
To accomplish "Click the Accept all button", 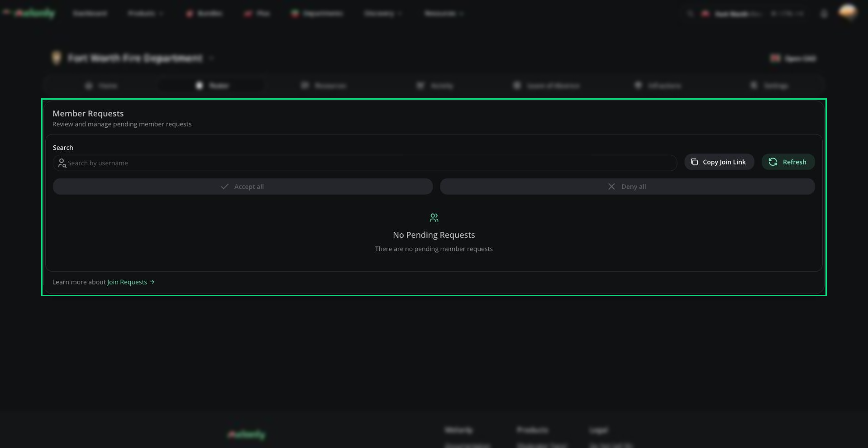I will tap(243, 187).
